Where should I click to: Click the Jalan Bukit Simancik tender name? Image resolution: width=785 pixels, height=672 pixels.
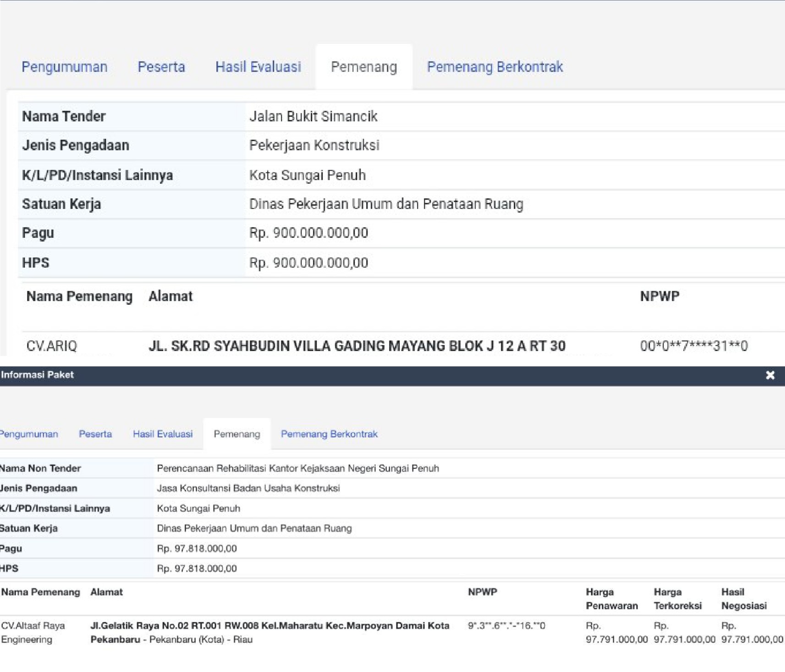(313, 116)
